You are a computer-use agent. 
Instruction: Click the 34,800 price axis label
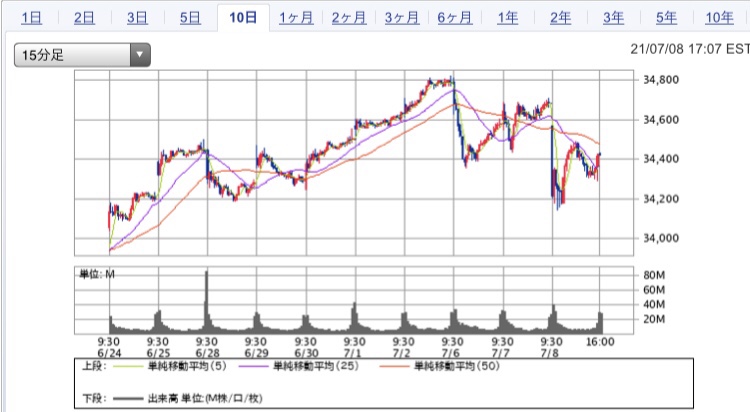click(661, 80)
